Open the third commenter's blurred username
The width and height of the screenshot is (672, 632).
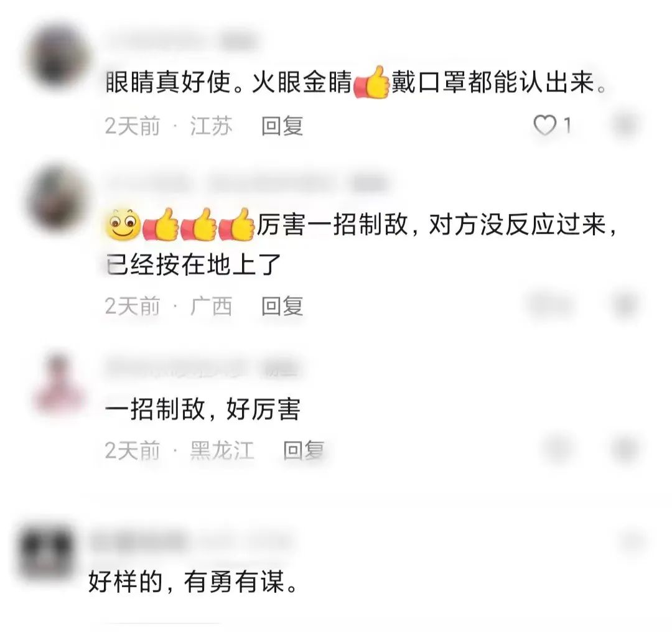coord(202,368)
